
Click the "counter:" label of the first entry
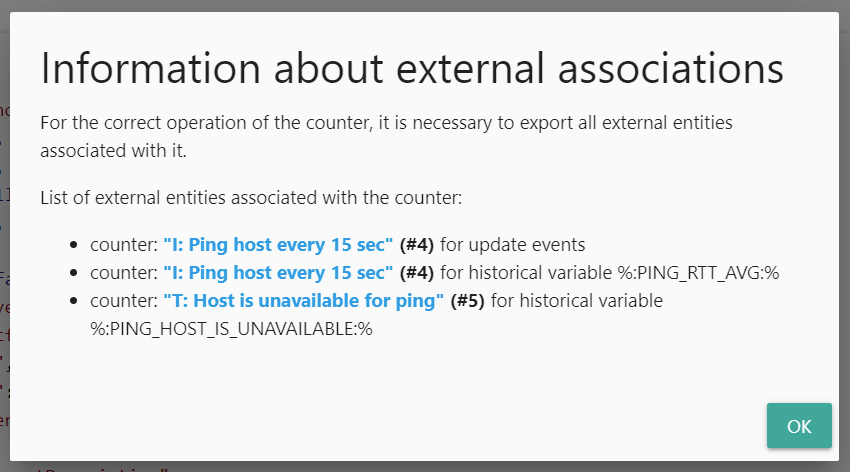124,244
